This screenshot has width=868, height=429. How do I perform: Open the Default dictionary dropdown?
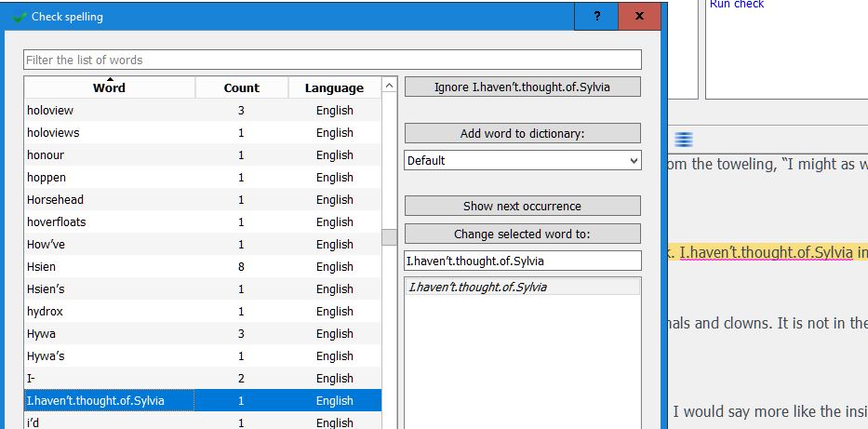pyautogui.click(x=523, y=160)
